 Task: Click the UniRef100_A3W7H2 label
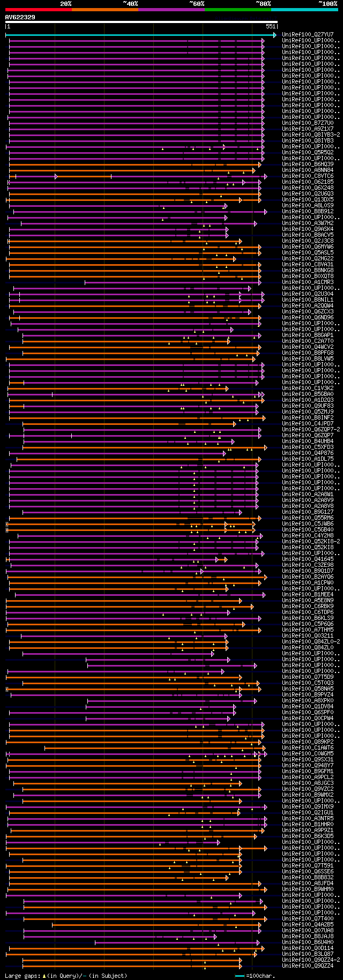click(x=308, y=223)
